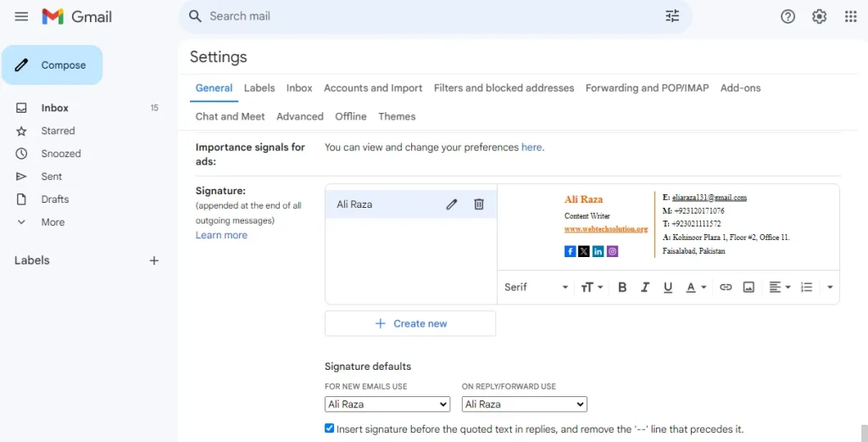Toggle italic formatting

click(x=645, y=287)
